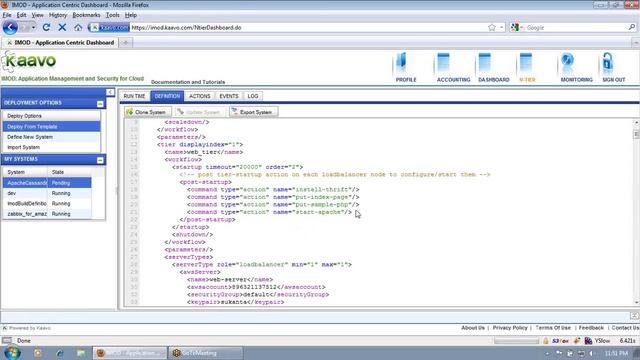This screenshot has width=640, height=360.
Task: Go back with Firefox back arrow
Action: pyautogui.click(x=10, y=27)
